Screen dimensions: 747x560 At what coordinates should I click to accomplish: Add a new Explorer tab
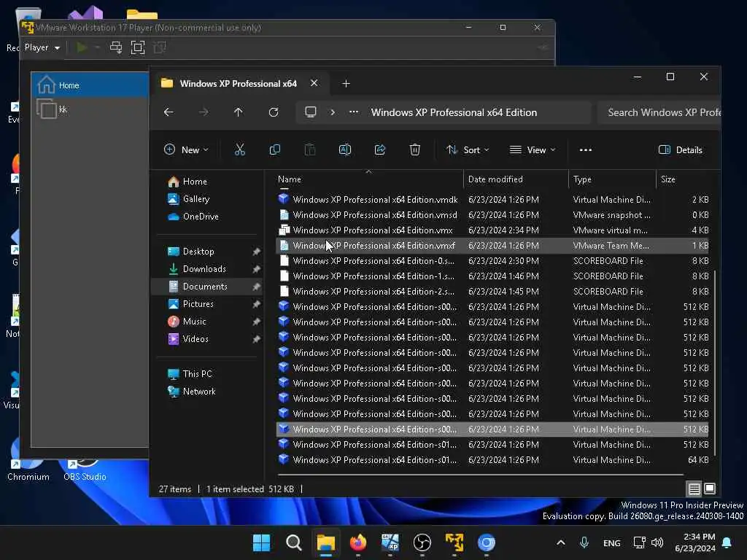(x=346, y=84)
